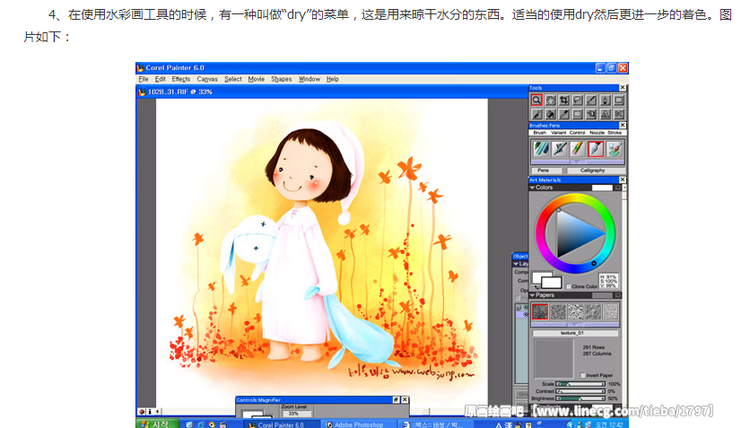Click the paper Contrast slider
This screenshot has width=750, height=428.
580,391
